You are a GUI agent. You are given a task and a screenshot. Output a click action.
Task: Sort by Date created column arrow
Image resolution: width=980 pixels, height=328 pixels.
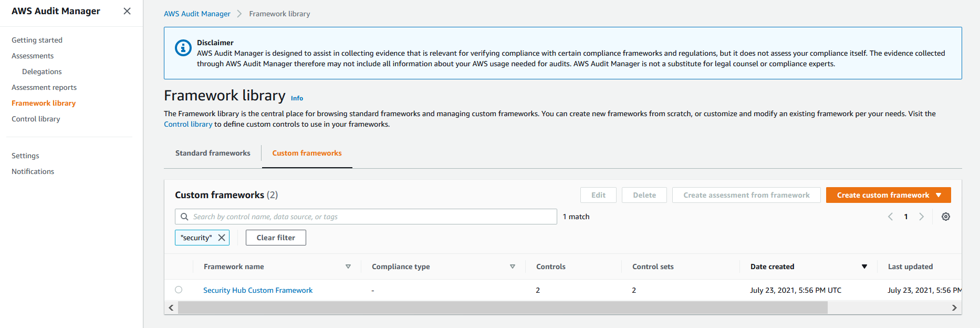click(x=864, y=266)
